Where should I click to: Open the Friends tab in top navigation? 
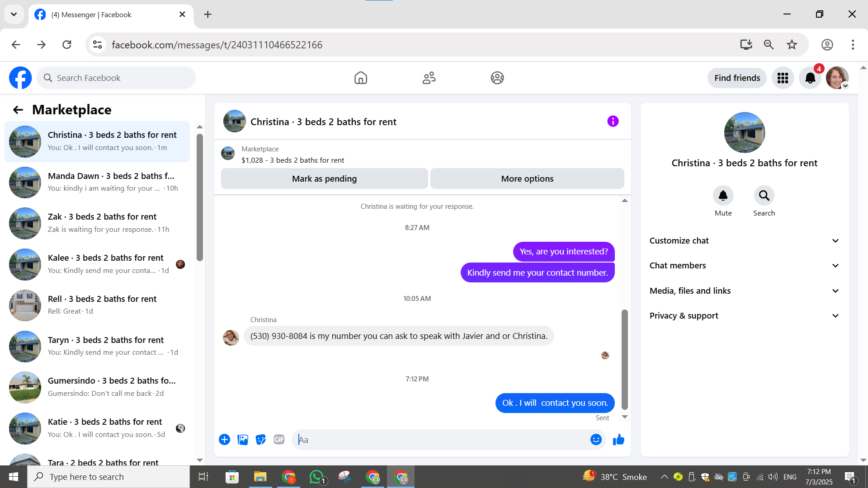point(429,78)
